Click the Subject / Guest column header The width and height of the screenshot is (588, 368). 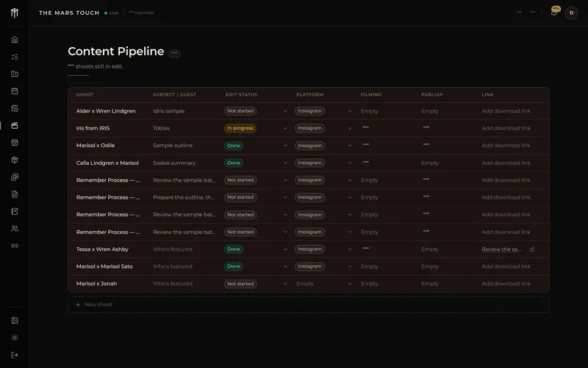click(174, 95)
